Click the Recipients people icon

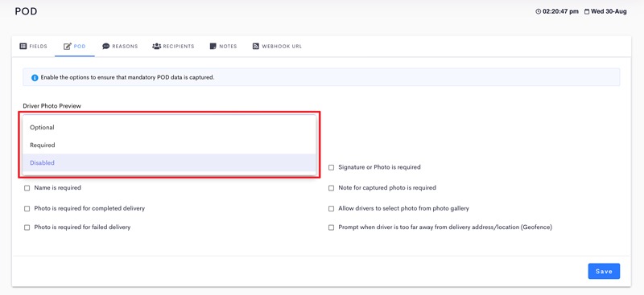156,47
